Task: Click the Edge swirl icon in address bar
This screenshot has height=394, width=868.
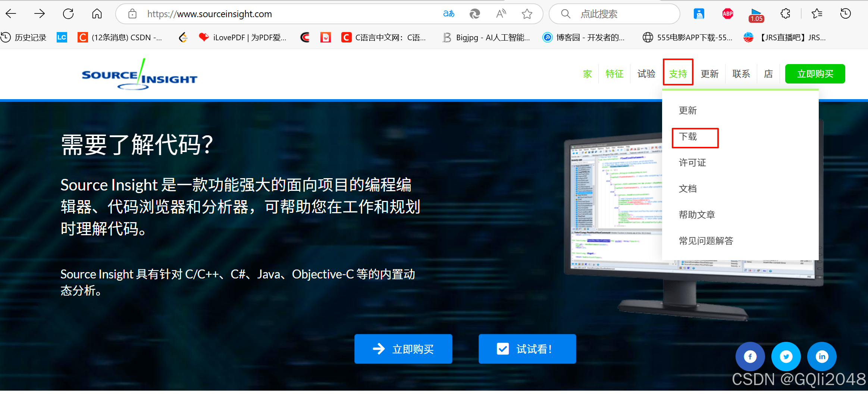Action: 474,14
